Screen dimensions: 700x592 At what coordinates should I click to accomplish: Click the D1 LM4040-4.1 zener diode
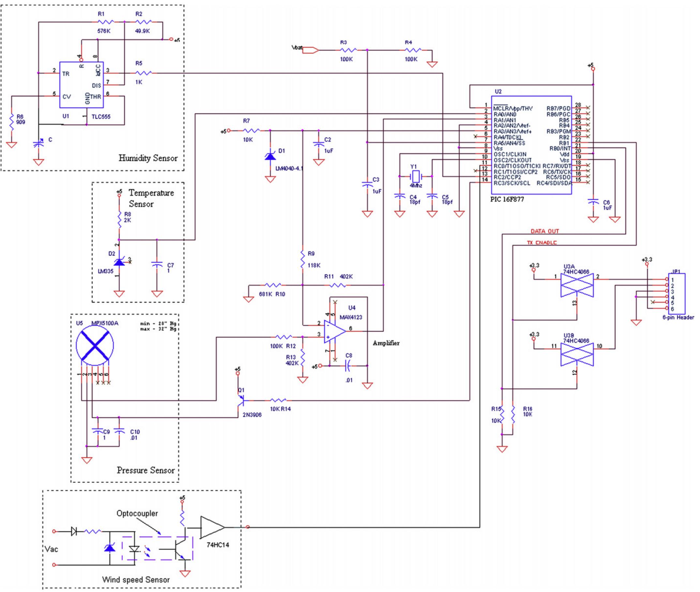pyautogui.click(x=270, y=156)
